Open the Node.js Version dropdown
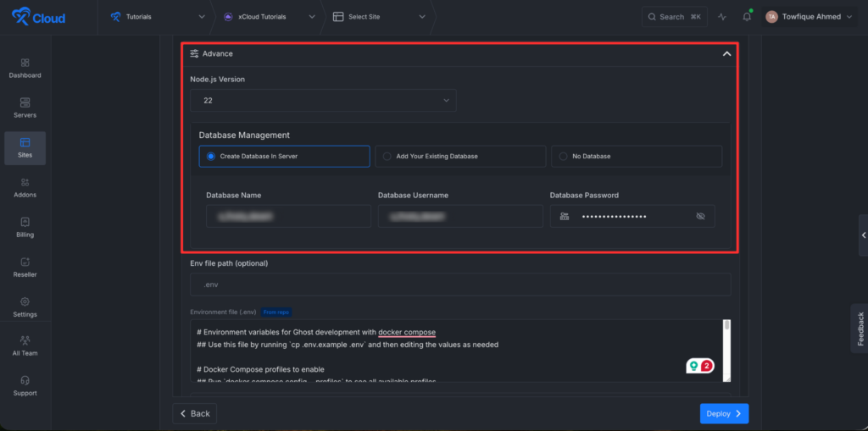Viewport: 868px width, 431px height. coord(323,101)
